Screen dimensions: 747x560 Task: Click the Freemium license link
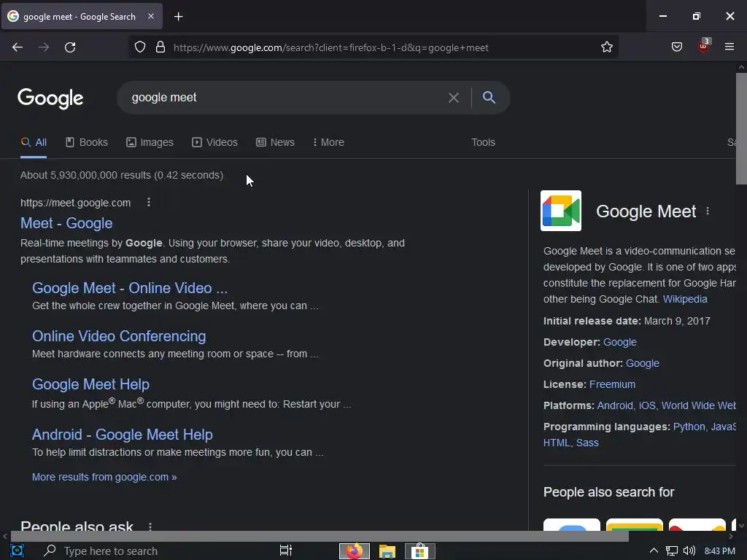coord(612,384)
